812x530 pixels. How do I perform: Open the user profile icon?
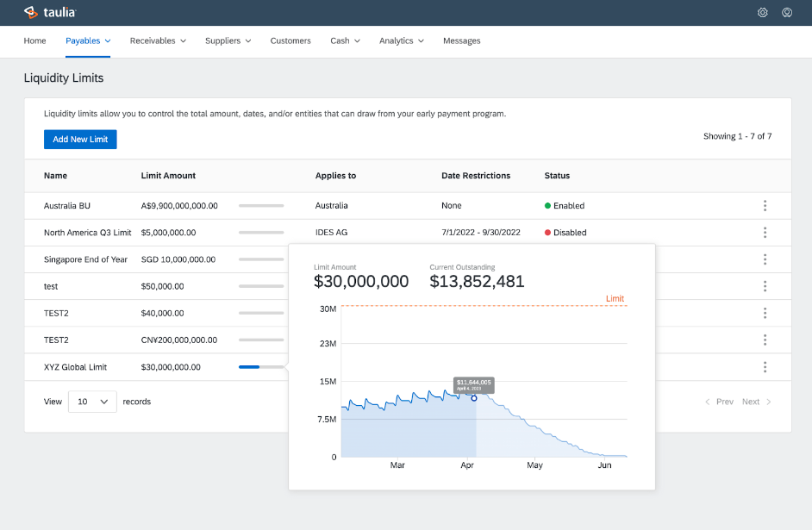click(787, 13)
